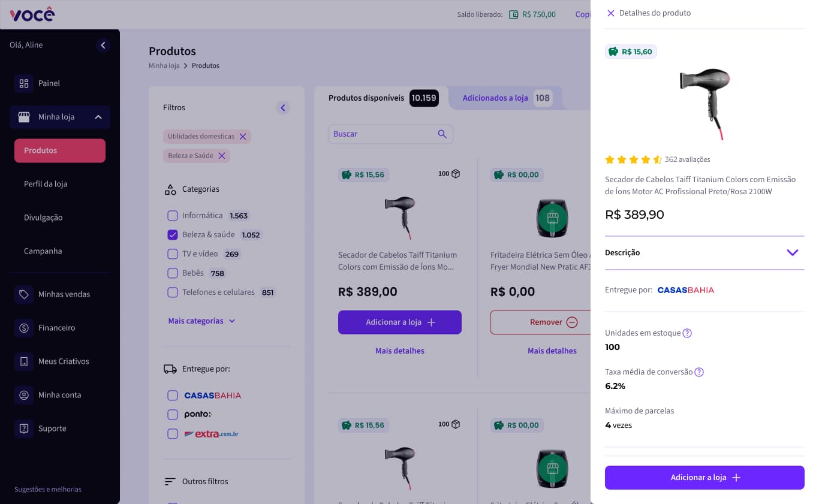
Task: Collapse the Minha loja menu
Action: click(x=98, y=117)
